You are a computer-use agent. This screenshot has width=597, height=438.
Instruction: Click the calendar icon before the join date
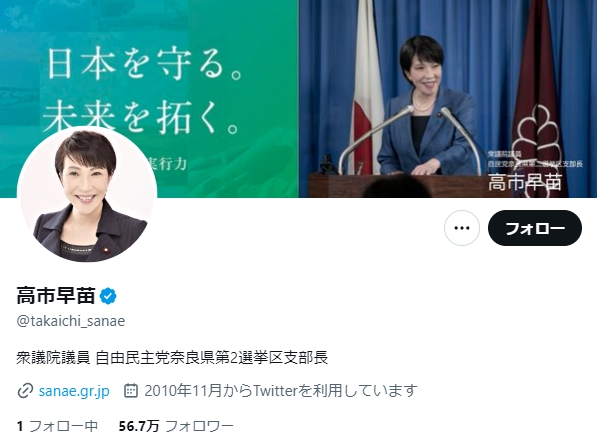[x=131, y=391]
